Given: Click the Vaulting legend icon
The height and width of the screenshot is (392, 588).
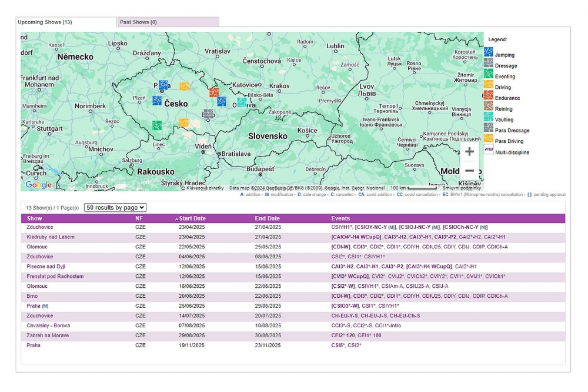Looking at the screenshot, I should pos(488,117).
